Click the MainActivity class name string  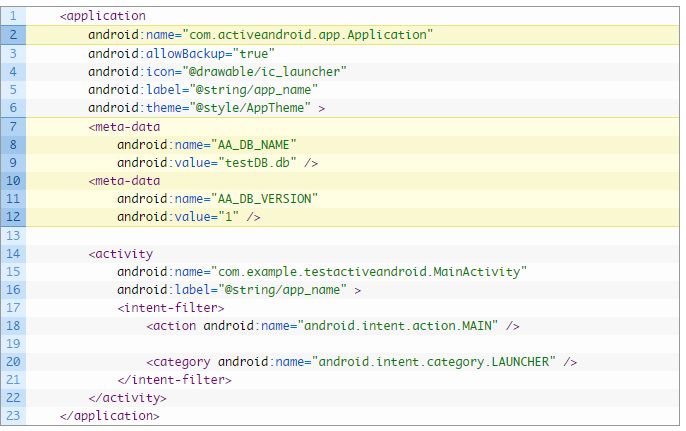point(368,271)
